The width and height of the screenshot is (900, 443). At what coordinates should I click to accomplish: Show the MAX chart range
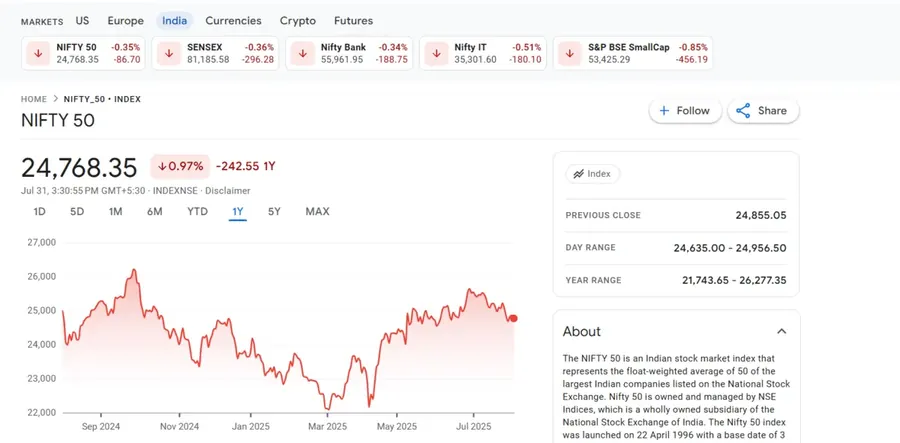pyautogui.click(x=317, y=212)
